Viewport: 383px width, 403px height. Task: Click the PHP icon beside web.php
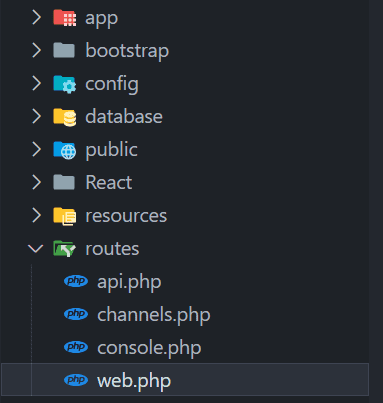(76, 380)
